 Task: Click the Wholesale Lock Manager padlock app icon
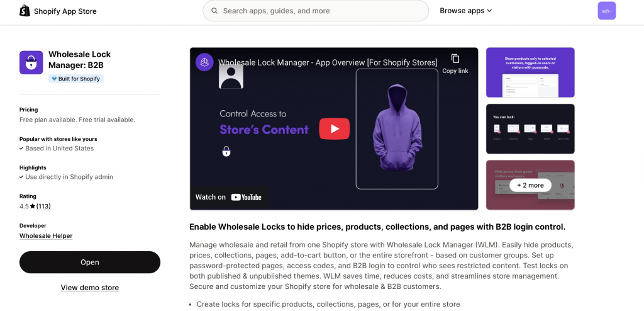(x=31, y=62)
